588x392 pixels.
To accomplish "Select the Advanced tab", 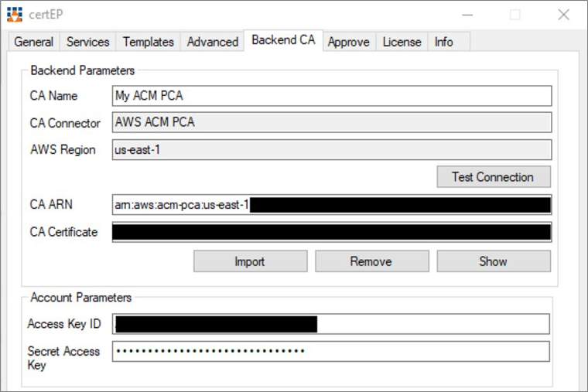I will [x=213, y=42].
